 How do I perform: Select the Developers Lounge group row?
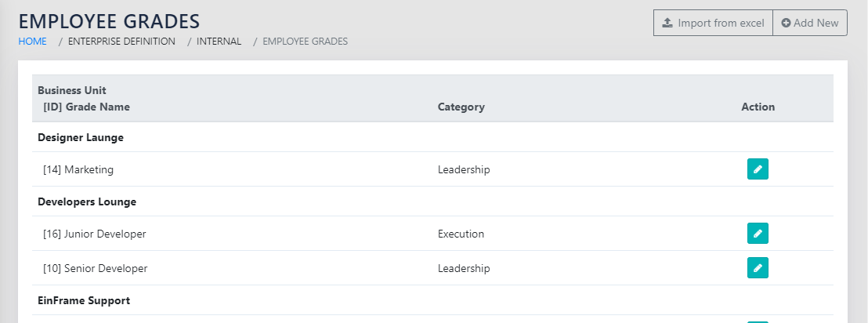click(87, 201)
